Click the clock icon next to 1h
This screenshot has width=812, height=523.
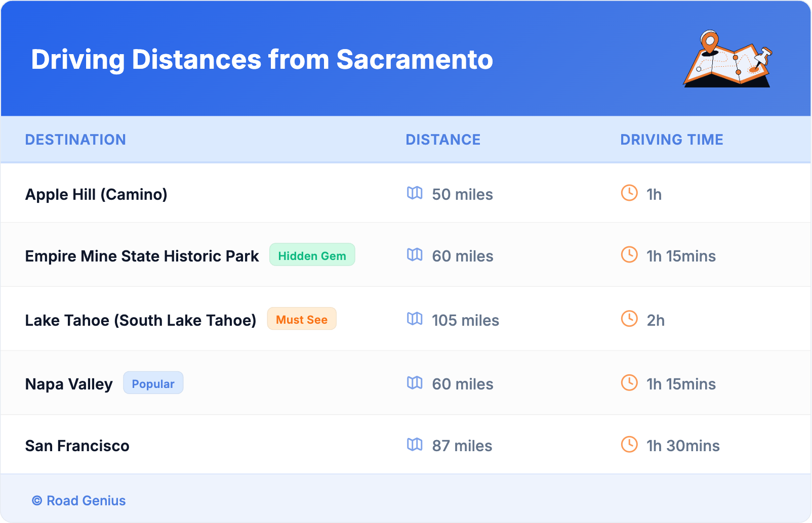point(629,193)
